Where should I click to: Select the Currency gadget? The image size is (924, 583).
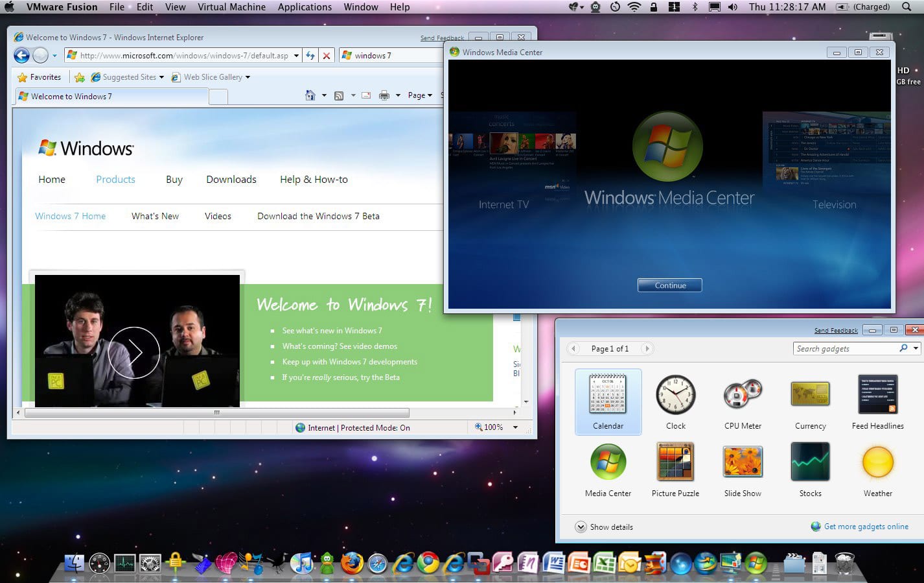pyautogui.click(x=810, y=402)
